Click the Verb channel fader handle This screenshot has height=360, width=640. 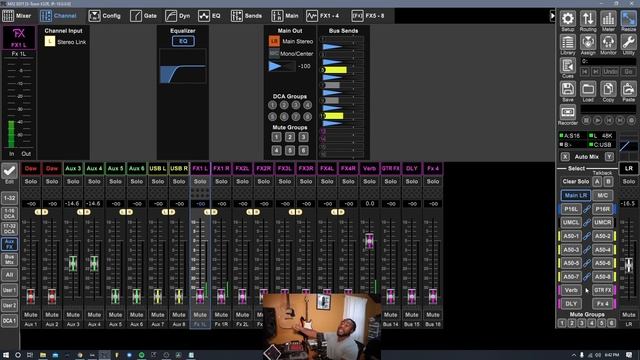point(369,240)
